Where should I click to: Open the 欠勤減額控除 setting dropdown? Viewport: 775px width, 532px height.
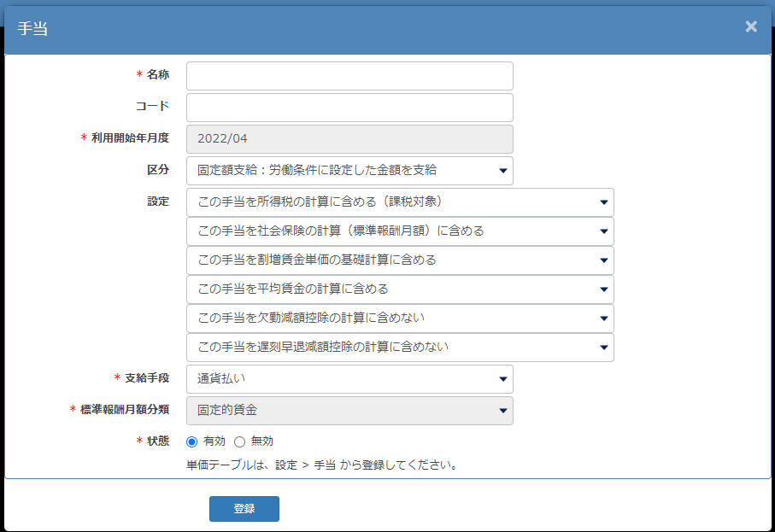(400, 319)
